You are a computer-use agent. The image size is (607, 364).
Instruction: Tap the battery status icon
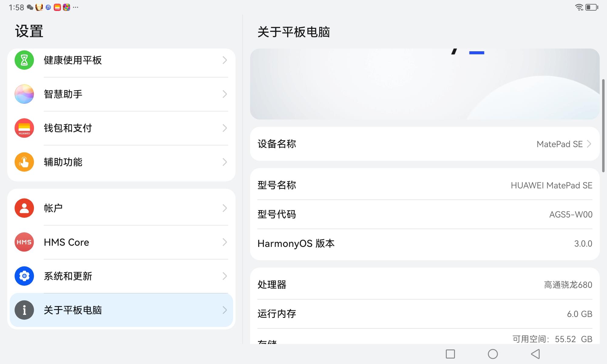[592, 7]
